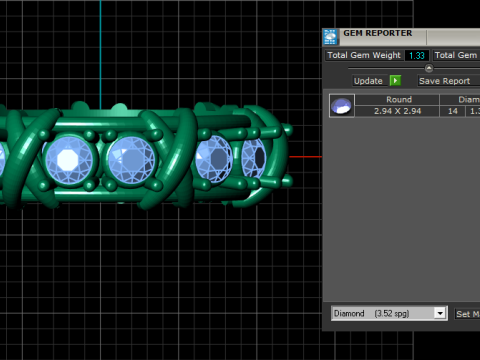Click the Total Gem Weight value 1.33
The width and height of the screenshot is (480, 360).
click(x=417, y=55)
